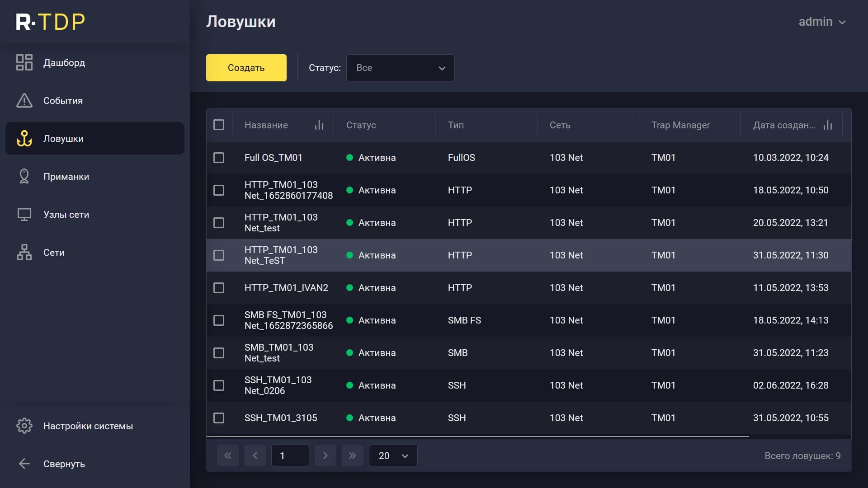The height and width of the screenshot is (488, 868).
Task: Toggle the select-all header checkbox
Action: tap(219, 125)
